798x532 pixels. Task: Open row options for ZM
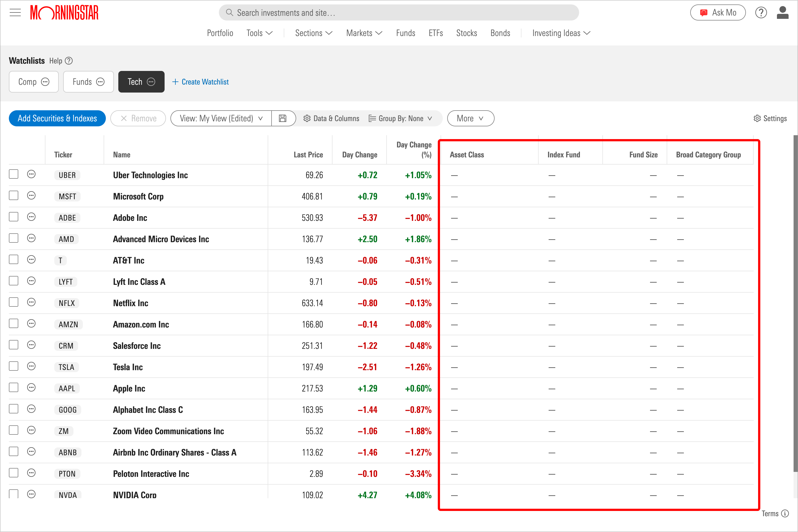(x=31, y=431)
